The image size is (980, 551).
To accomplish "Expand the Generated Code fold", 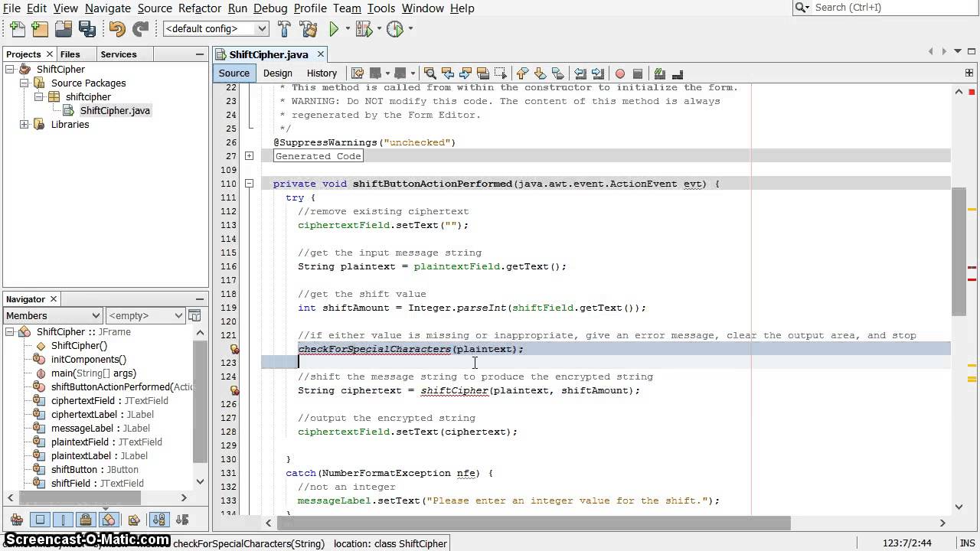I will [249, 156].
